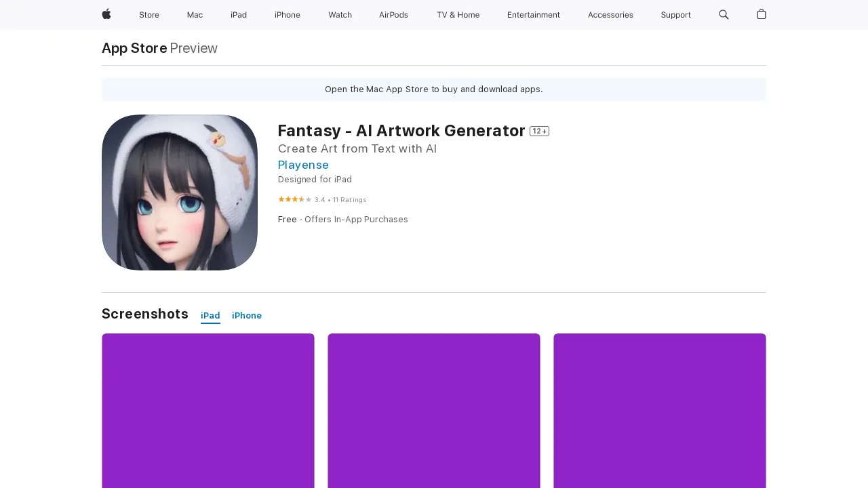Open the Entertainment menu
Viewport: 868px width, 488px height.
tap(534, 15)
